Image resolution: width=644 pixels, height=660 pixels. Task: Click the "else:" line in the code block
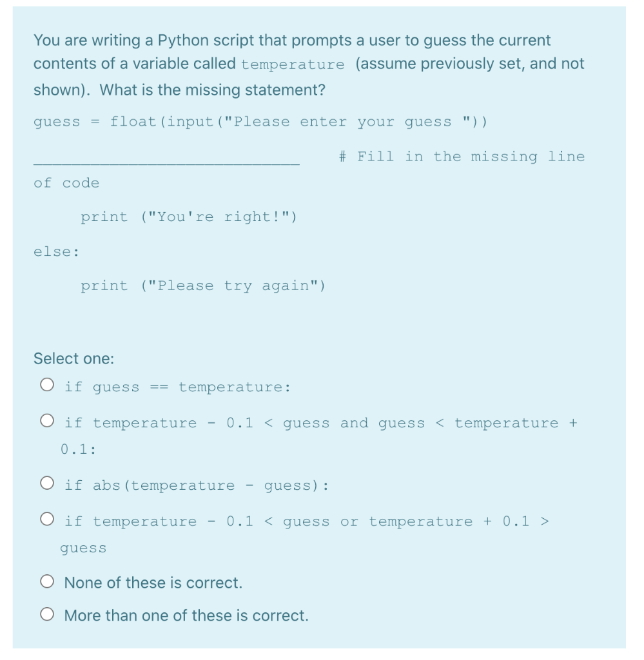(x=55, y=251)
